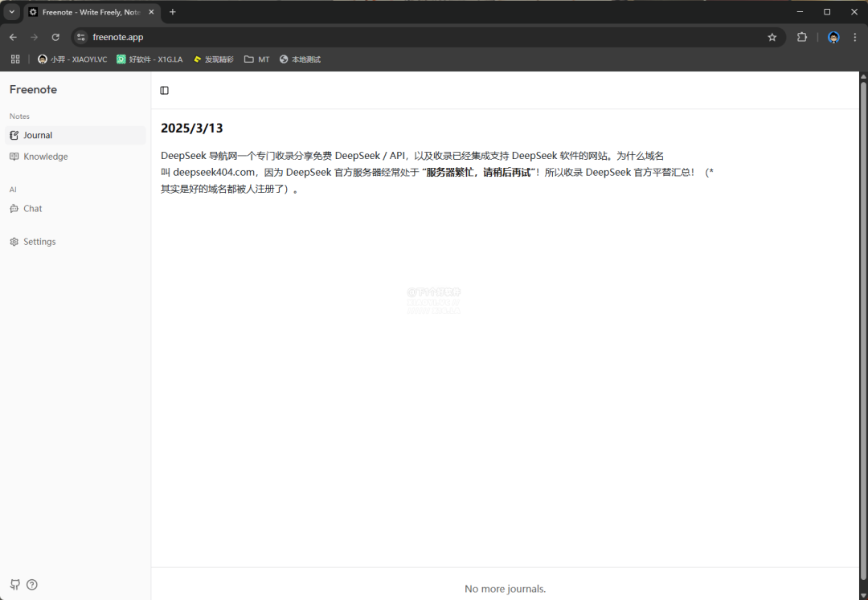This screenshot has width=868, height=600.
Task: Open the Knowledge section
Action: [x=76, y=157]
